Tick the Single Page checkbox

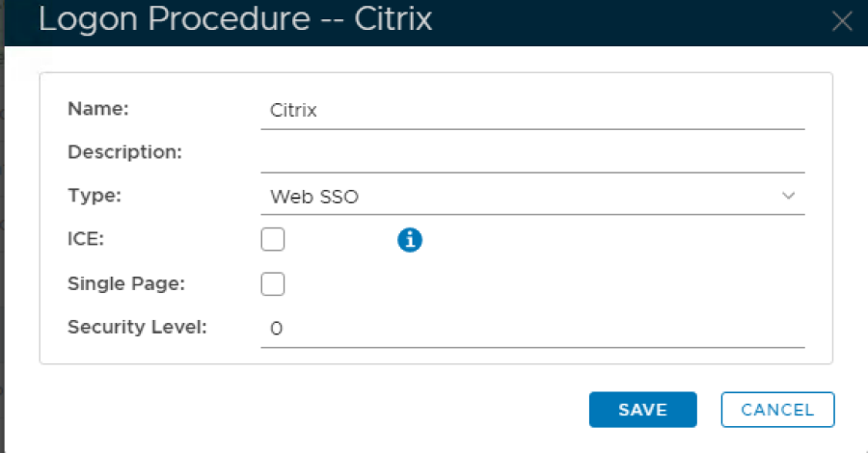pos(273,284)
